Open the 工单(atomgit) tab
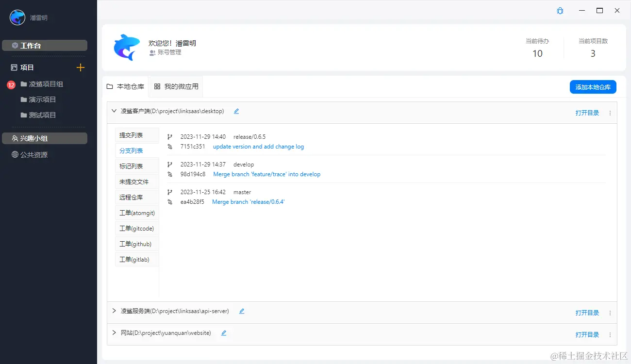Image resolution: width=631 pixels, height=364 pixels. click(x=137, y=213)
